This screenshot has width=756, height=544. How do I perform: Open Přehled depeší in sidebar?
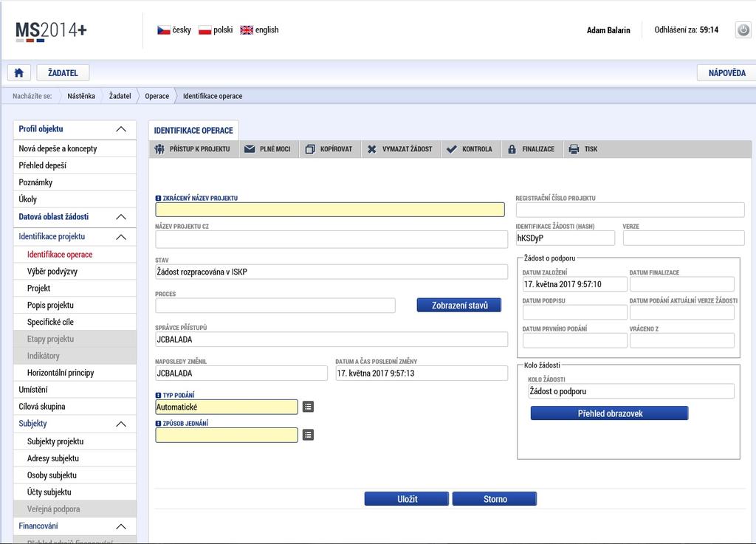(x=75, y=165)
